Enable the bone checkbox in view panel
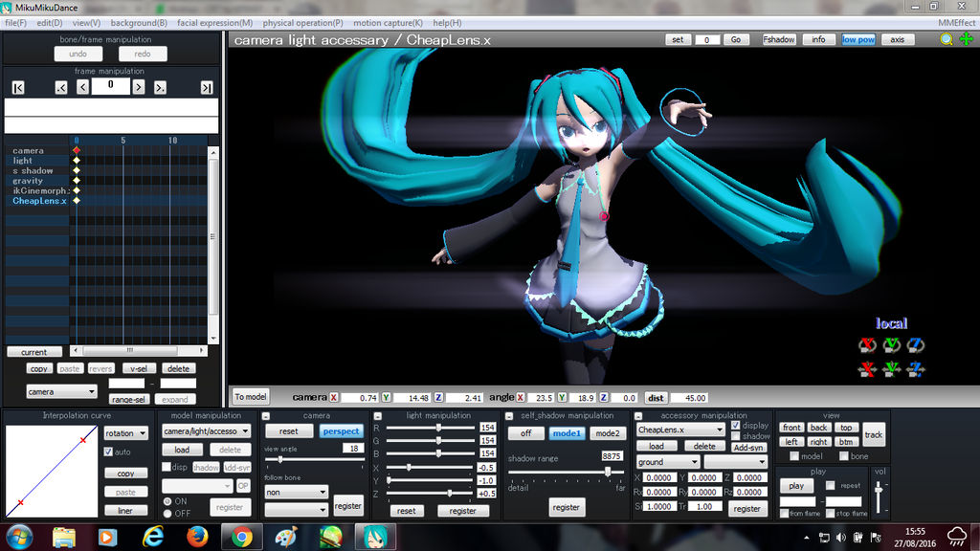Screen dimensions: 980x551 pos(844,456)
